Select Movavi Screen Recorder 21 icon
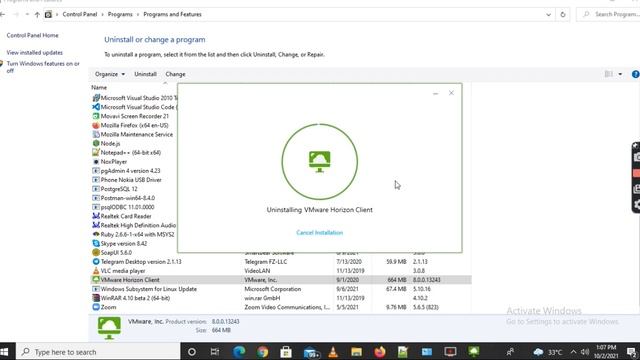Screen dimensions: 640x360 tap(96, 116)
